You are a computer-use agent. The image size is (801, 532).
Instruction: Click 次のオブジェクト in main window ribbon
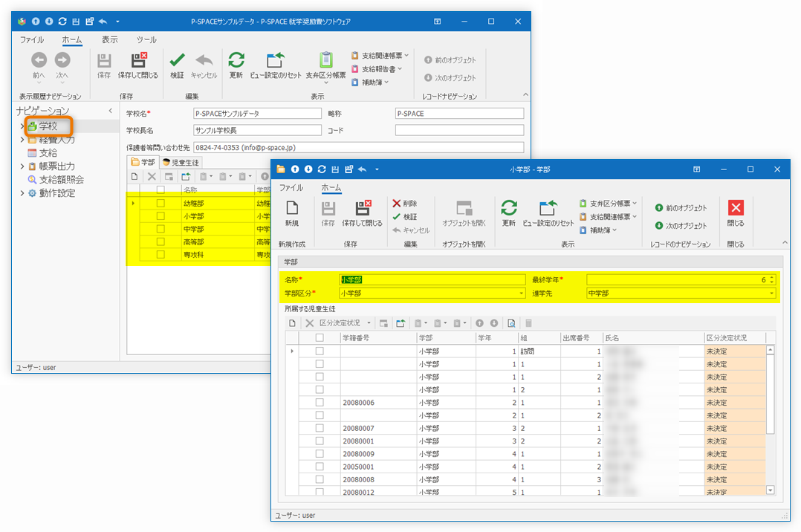[x=450, y=78]
